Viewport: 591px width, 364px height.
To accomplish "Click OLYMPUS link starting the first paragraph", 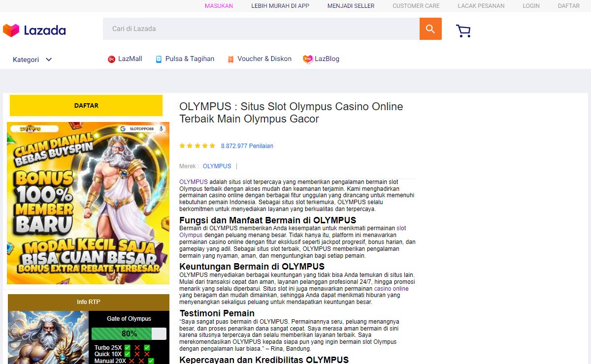I will (x=194, y=182).
